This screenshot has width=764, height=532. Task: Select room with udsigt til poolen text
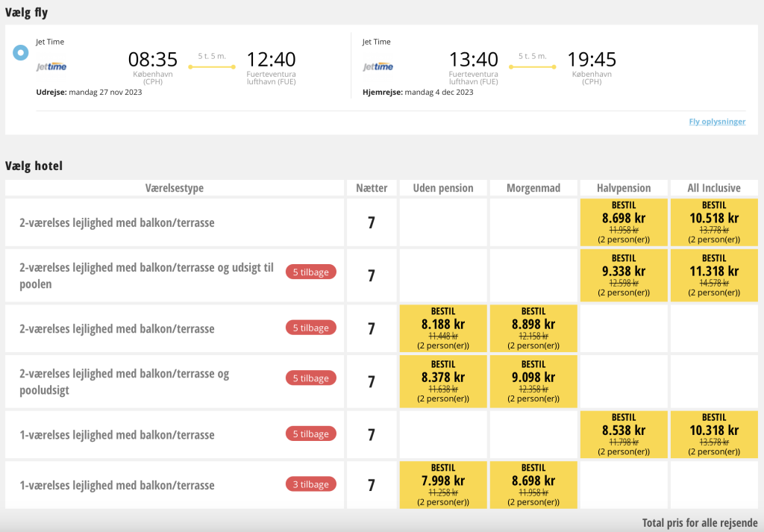click(147, 276)
